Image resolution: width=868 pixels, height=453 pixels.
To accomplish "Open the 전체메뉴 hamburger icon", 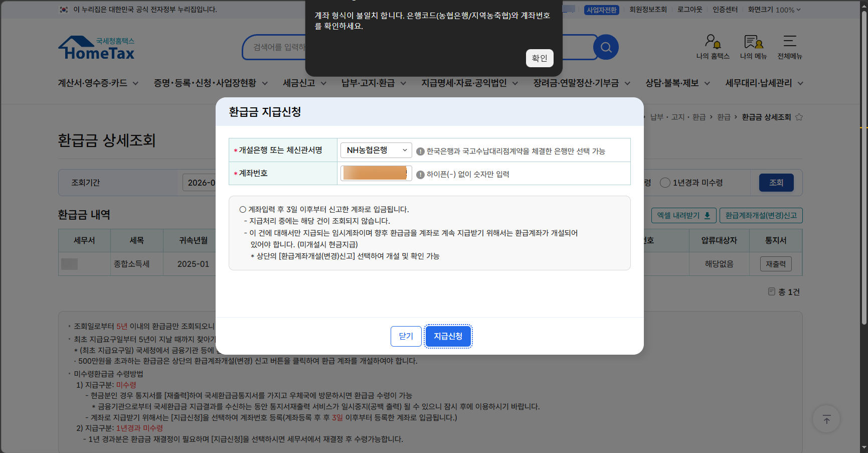I will 790,47.
